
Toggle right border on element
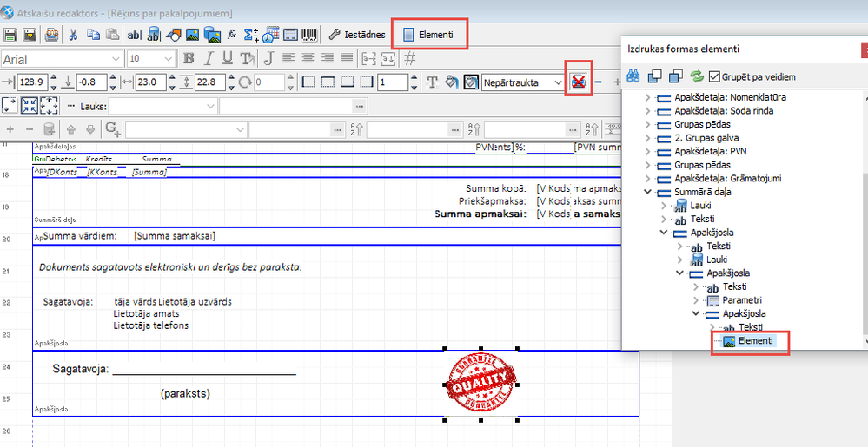(366, 82)
